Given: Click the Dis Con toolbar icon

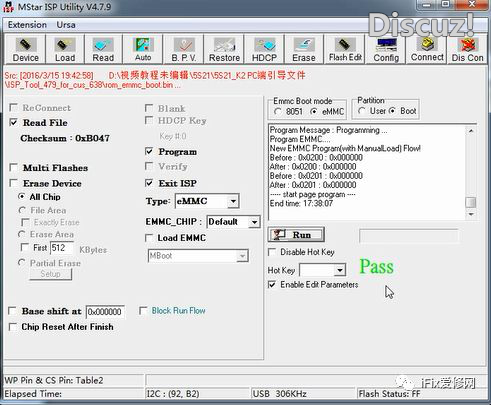Looking at the screenshot, I should click(467, 49).
